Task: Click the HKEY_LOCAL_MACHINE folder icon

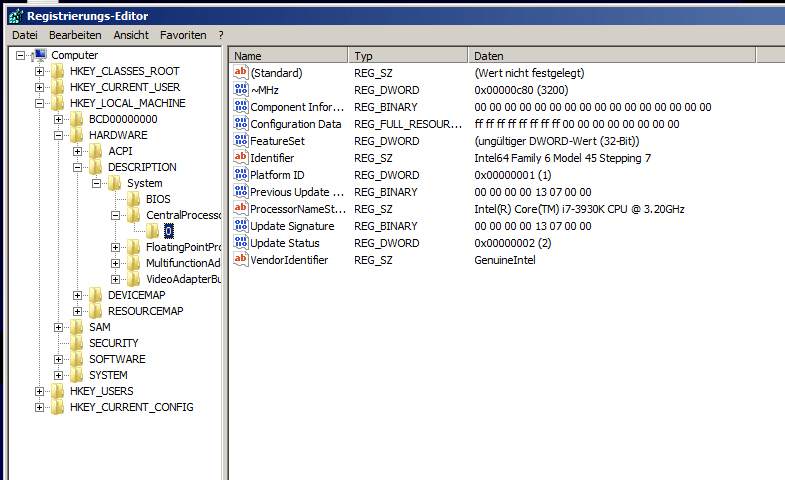Action: click(58, 103)
